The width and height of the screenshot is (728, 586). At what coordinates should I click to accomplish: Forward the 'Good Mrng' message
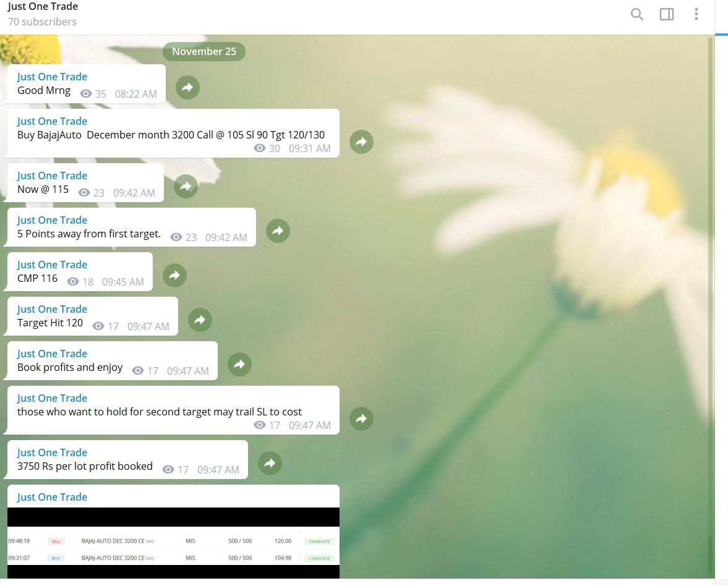pos(187,87)
